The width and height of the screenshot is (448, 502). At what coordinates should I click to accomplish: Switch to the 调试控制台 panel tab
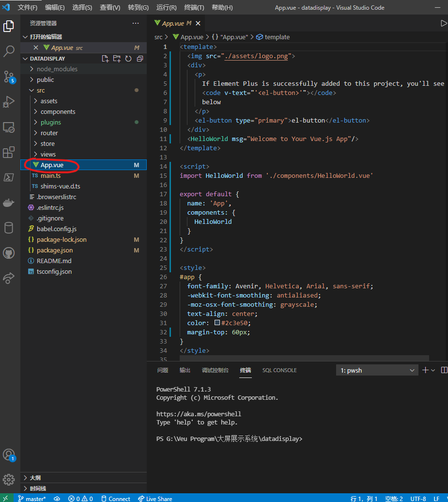[x=216, y=370]
